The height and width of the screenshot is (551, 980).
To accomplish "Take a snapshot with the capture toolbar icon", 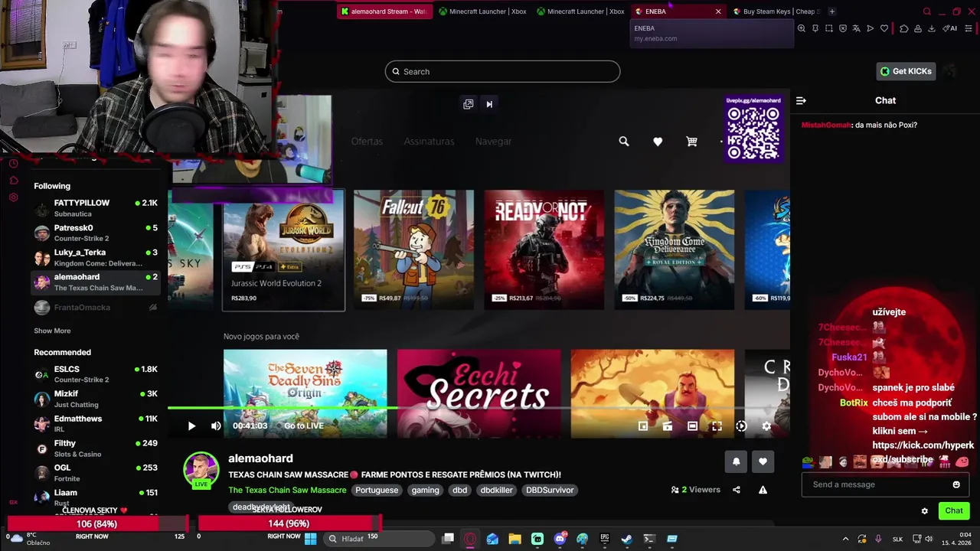I will tap(828, 28).
